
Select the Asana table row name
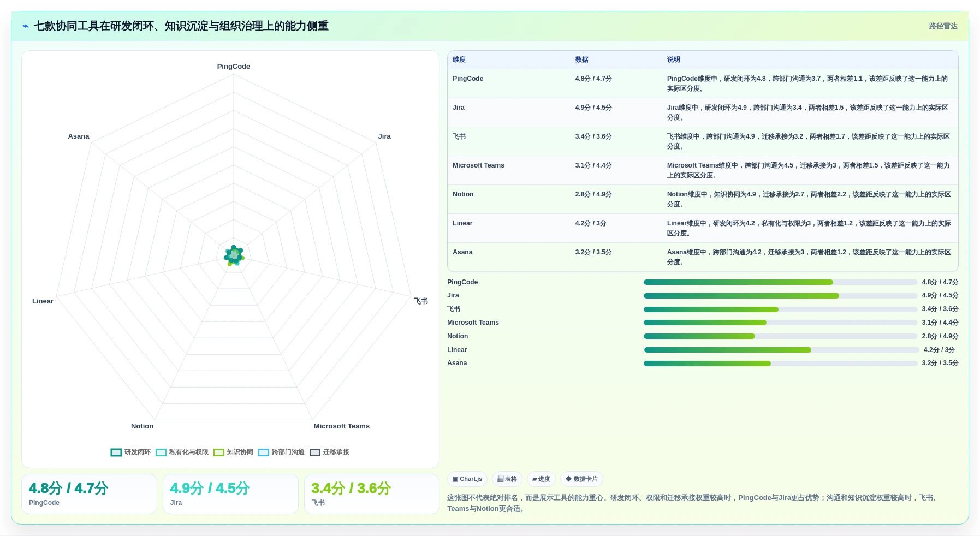tap(462, 252)
